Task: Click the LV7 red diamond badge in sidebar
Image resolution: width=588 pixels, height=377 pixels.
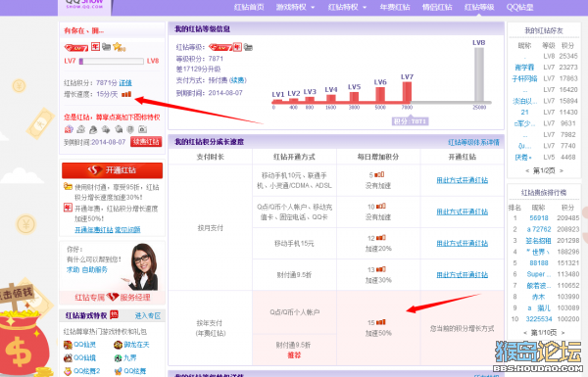Action: 76,48
